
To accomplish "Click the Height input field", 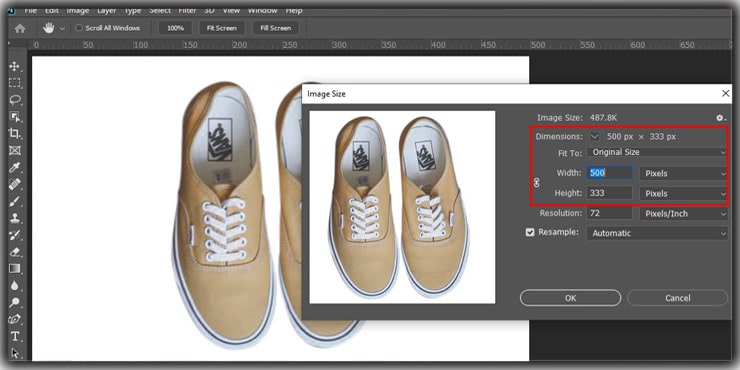I will 610,193.
